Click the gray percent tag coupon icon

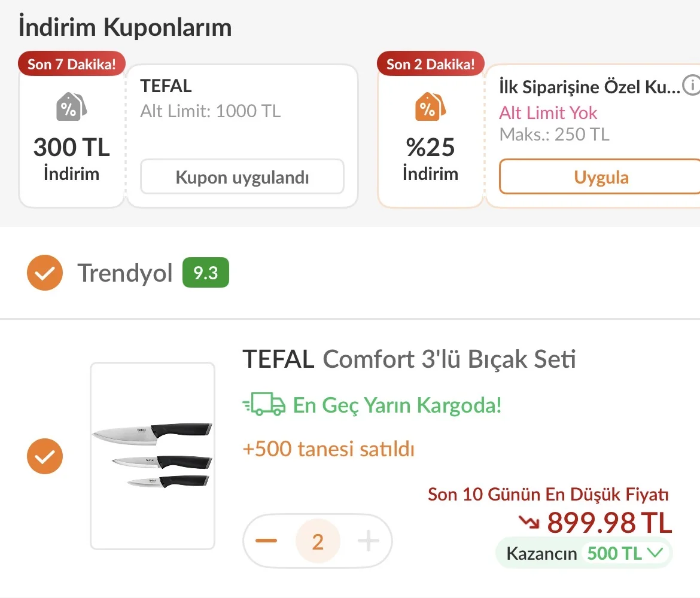pyautogui.click(x=71, y=106)
